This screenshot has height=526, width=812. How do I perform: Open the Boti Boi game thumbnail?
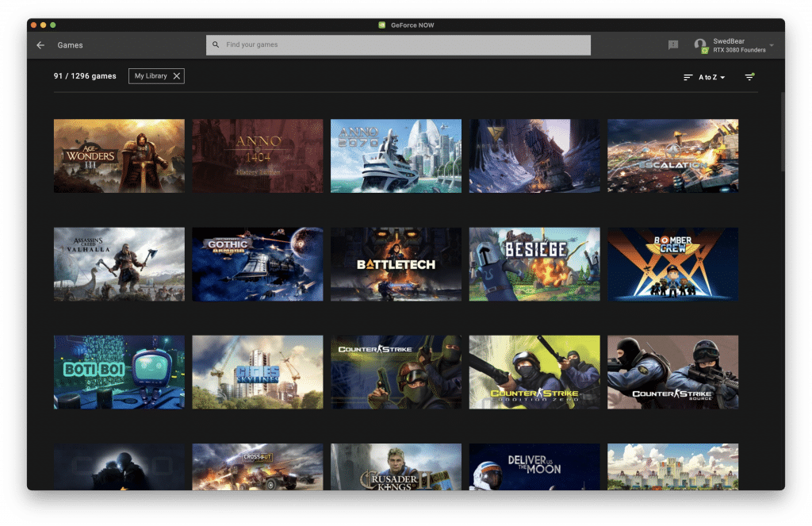(119, 372)
